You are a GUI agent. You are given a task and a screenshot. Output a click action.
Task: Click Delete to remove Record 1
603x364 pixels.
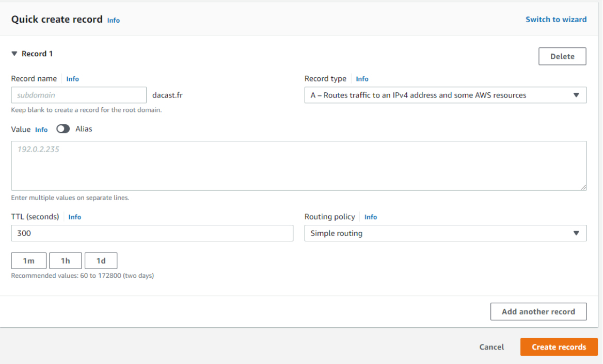pos(562,56)
